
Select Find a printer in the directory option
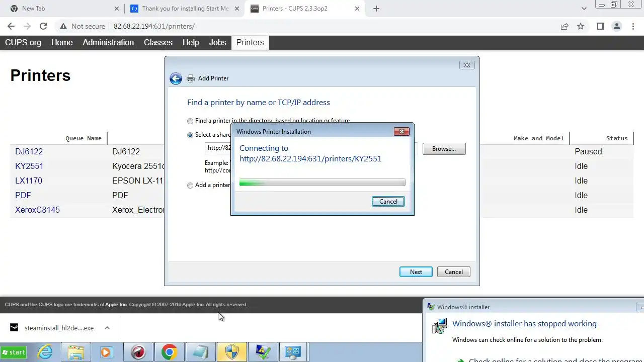point(190,121)
